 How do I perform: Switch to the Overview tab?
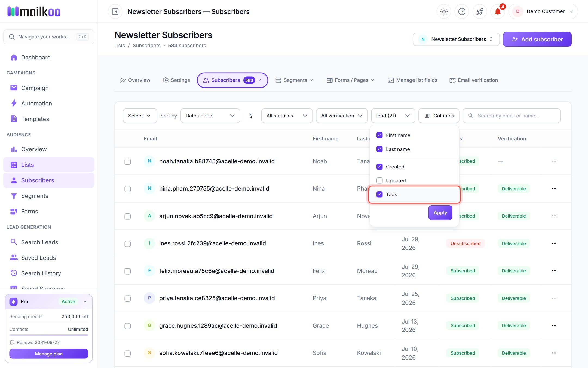point(135,80)
